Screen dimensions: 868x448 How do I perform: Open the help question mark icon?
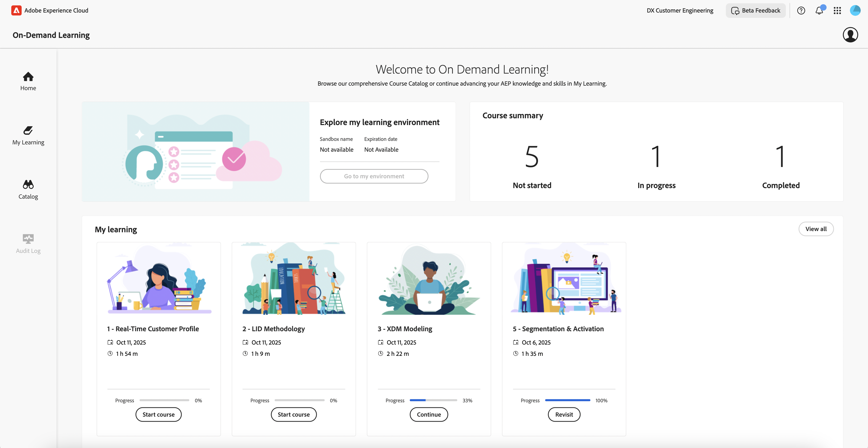pyautogui.click(x=801, y=11)
